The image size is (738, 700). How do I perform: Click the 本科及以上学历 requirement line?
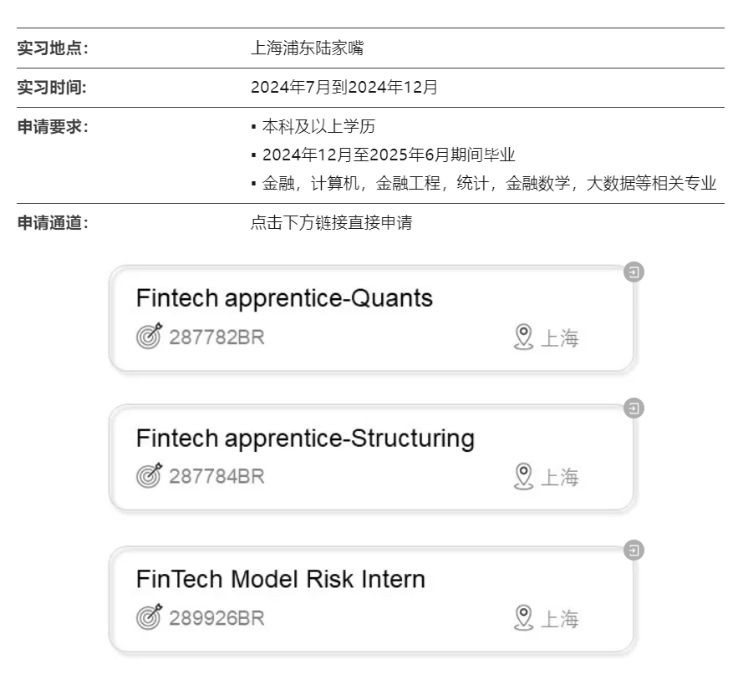(x=318, y=127)
